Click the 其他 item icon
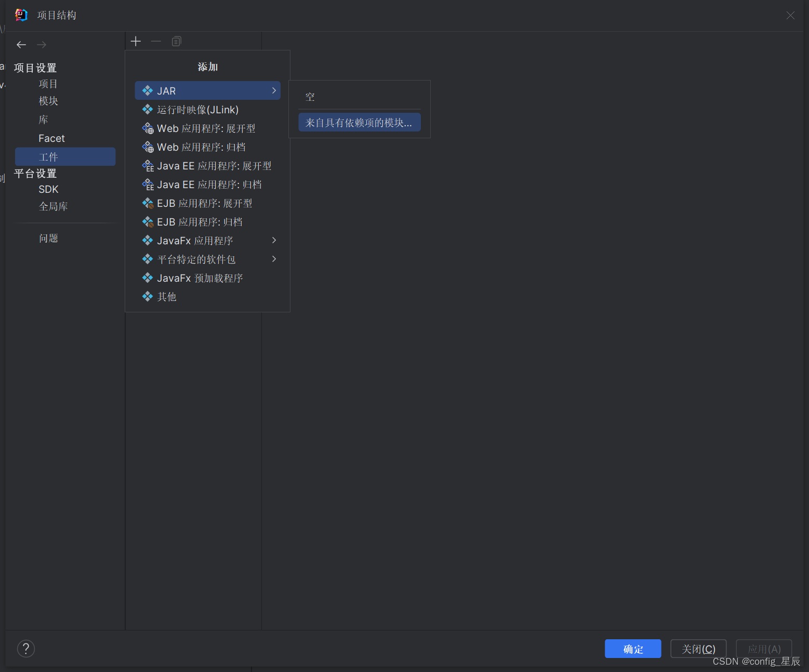 pyautogui.click(x=148, y=296)
